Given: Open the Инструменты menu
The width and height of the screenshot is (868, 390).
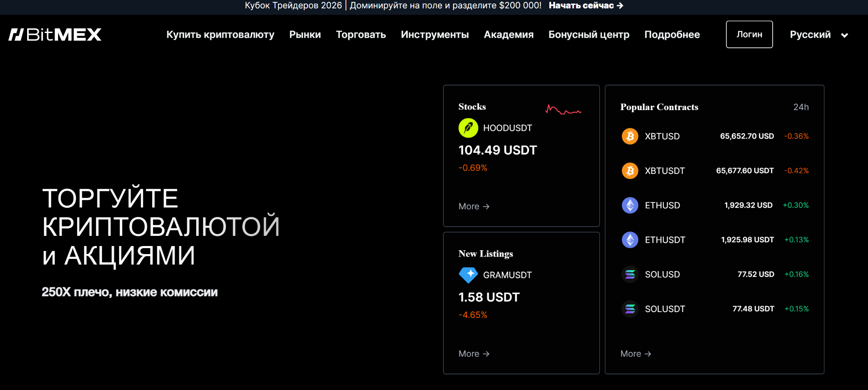Looking at the screenshot, I should (435, 35).
